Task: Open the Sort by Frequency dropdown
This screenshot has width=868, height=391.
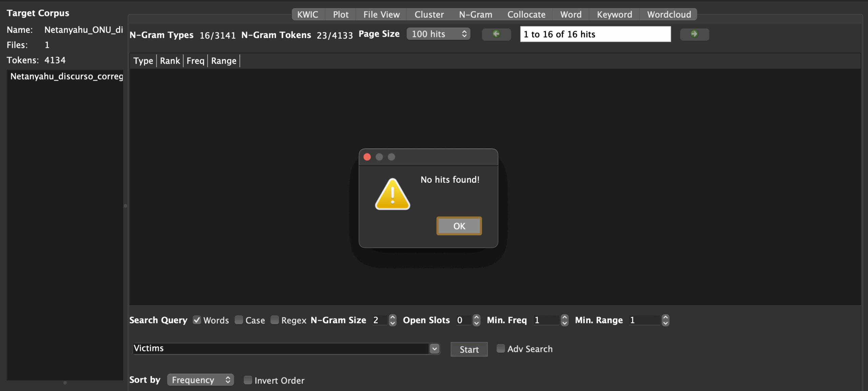Action: [200, 380]
